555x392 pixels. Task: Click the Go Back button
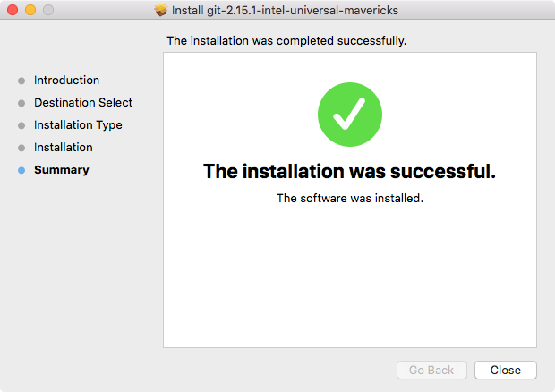(431, 370)
